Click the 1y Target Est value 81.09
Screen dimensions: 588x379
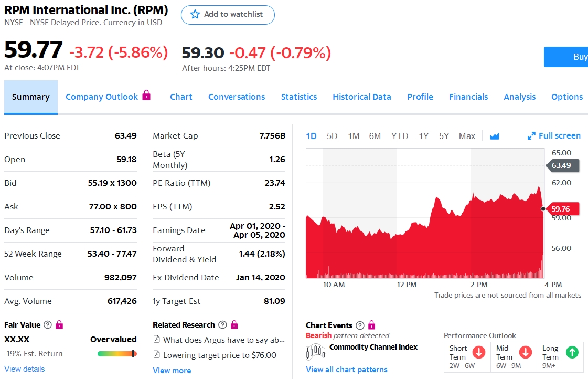274,301
